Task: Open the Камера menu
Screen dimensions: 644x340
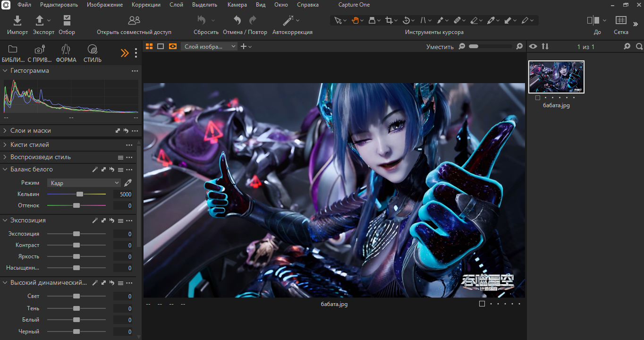Action: [237, 5]
